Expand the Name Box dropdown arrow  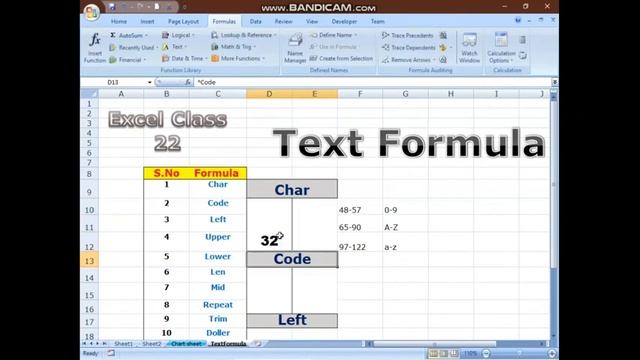pos(150,82)
